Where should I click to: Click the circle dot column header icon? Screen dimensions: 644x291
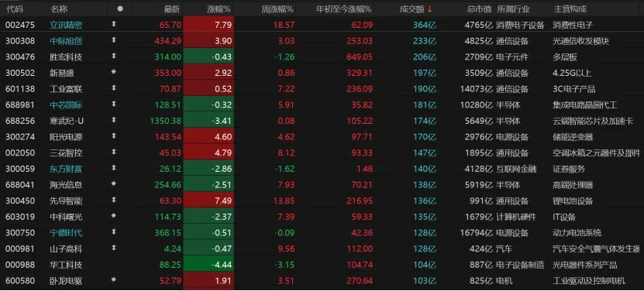click(120, 9)
